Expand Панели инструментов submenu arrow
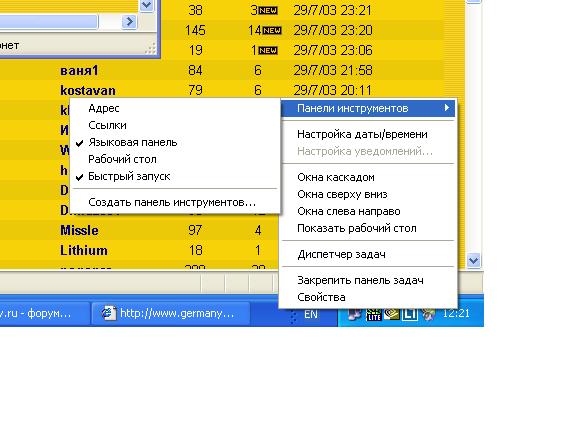The image size is (576, 432). [x=447, y=108]
